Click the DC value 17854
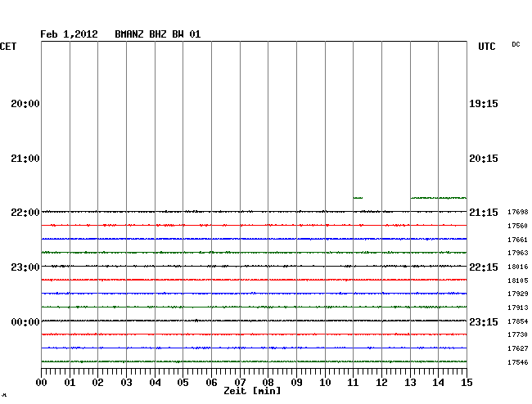 coord(518,321)
